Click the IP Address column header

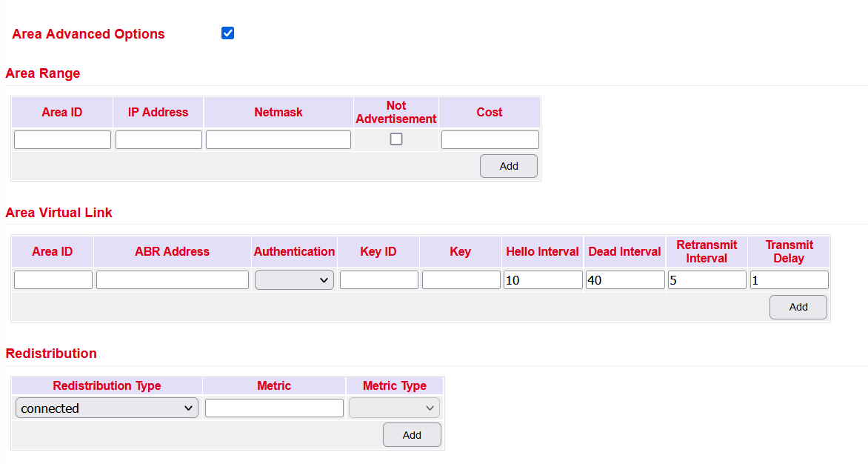[x=158, y=113]
